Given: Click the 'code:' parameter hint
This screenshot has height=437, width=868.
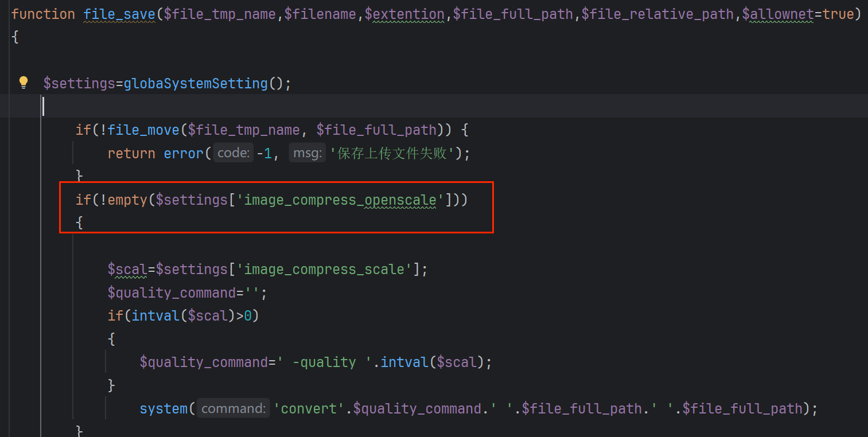Looking at the screenshot, I should click(233, 154).
